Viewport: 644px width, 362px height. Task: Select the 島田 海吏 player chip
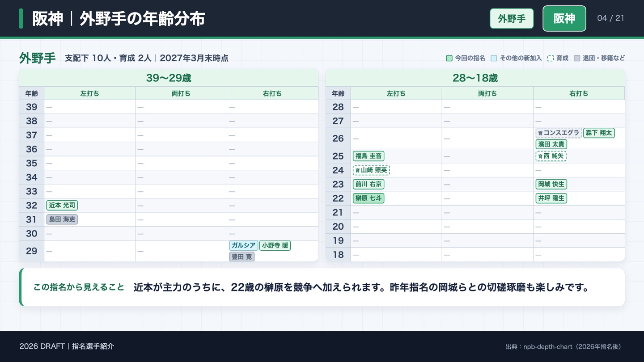click(x=62, y=219)
